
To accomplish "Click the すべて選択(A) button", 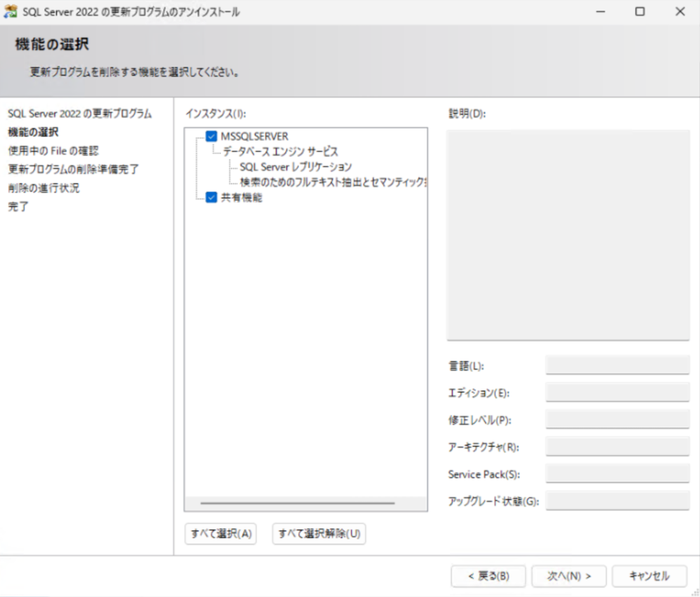I will [x=221, y=534].
